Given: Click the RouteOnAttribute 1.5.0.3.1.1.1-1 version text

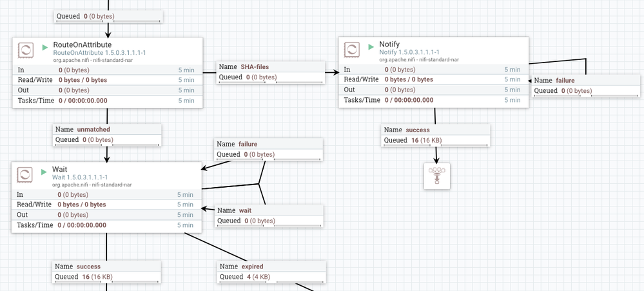Looking at the screenshot, I should point(100,53).
